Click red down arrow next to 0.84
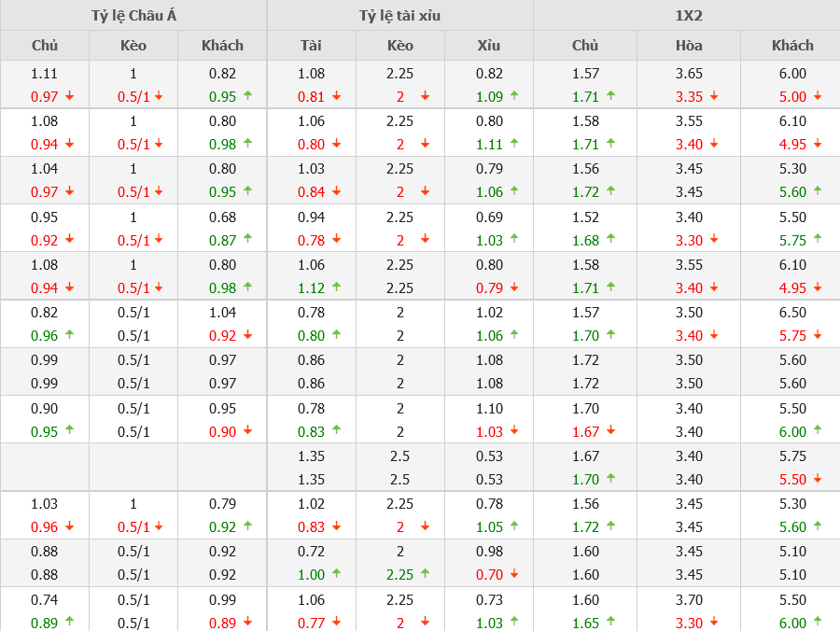Image resolution: width=840 pixels, height=631 pixels. [x=337, y=192]
